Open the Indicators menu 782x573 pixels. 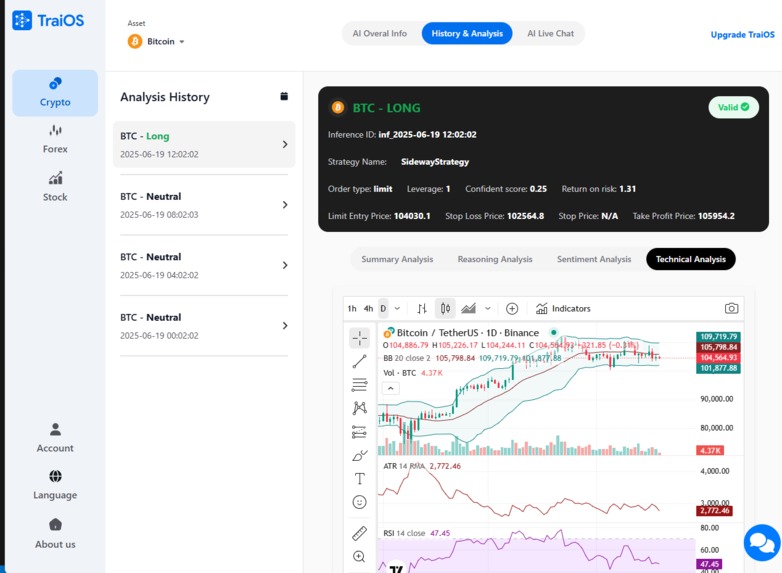pyautogui.click(x=563, y=309)
